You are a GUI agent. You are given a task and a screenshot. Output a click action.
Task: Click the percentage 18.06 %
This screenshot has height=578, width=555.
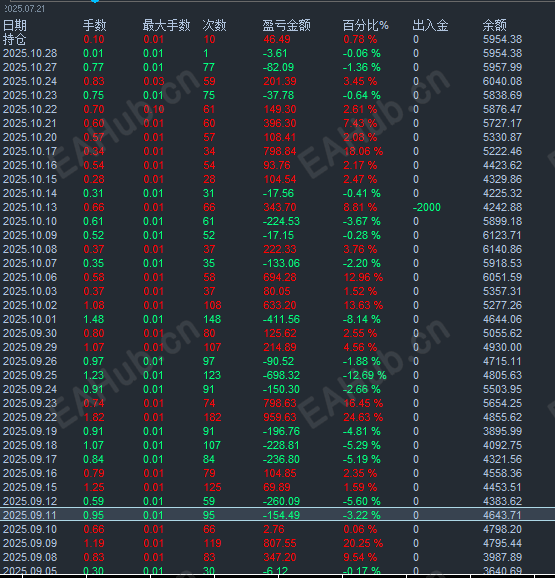coord(363,152)
